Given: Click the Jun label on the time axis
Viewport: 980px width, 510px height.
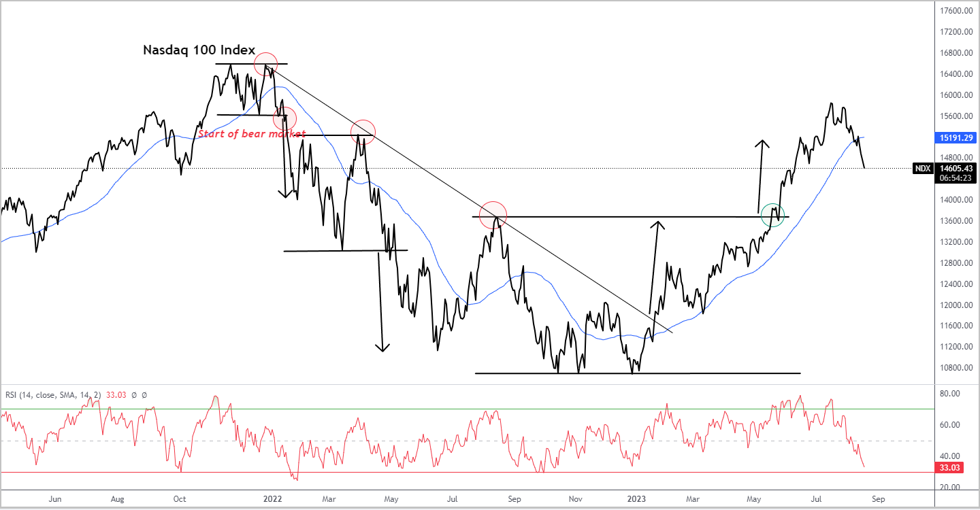Looking at the screenshot, I should tap(55, 498).
